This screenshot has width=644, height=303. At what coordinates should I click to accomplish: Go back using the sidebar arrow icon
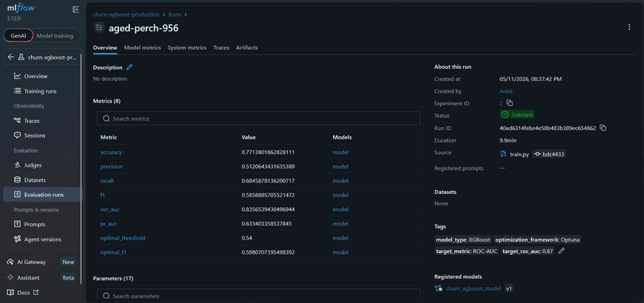(11, 57)
